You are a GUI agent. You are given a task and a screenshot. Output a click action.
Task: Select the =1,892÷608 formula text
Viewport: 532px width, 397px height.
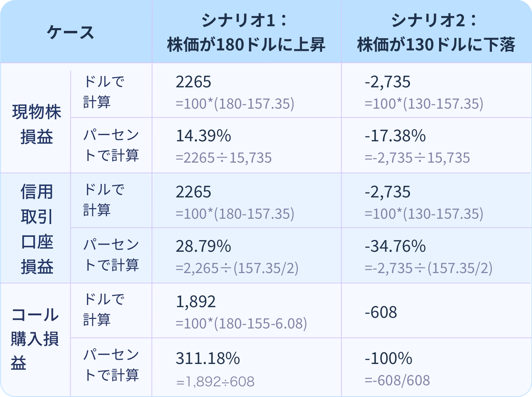click(x=215, y=382)
